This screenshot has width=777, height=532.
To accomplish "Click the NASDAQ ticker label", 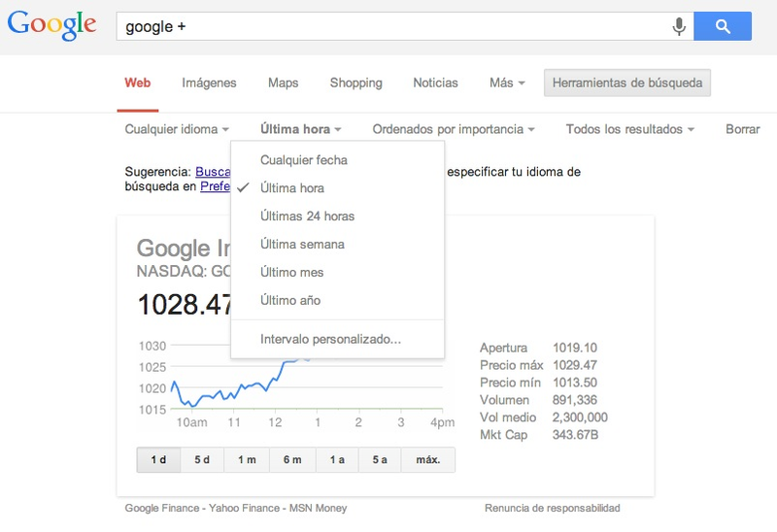I will 184,272.
